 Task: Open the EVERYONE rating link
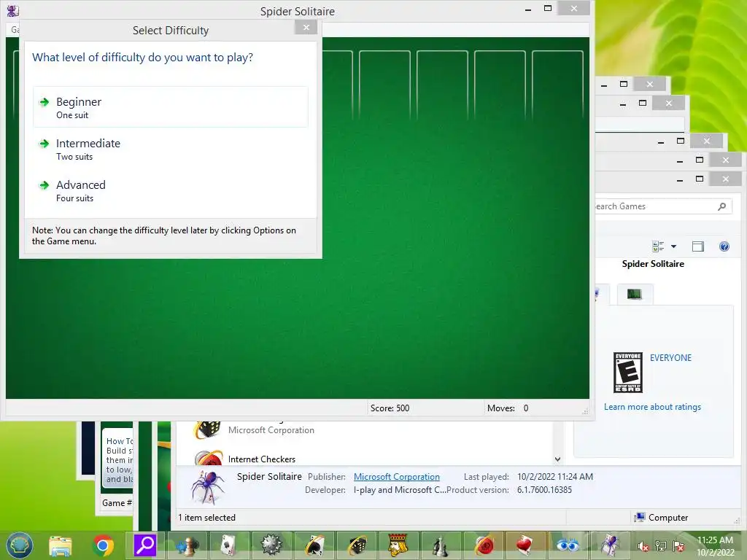[x=670, y=357]
